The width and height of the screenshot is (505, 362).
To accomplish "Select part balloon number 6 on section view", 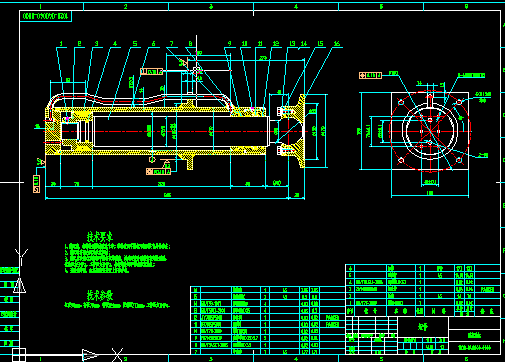I will (153, 44).
